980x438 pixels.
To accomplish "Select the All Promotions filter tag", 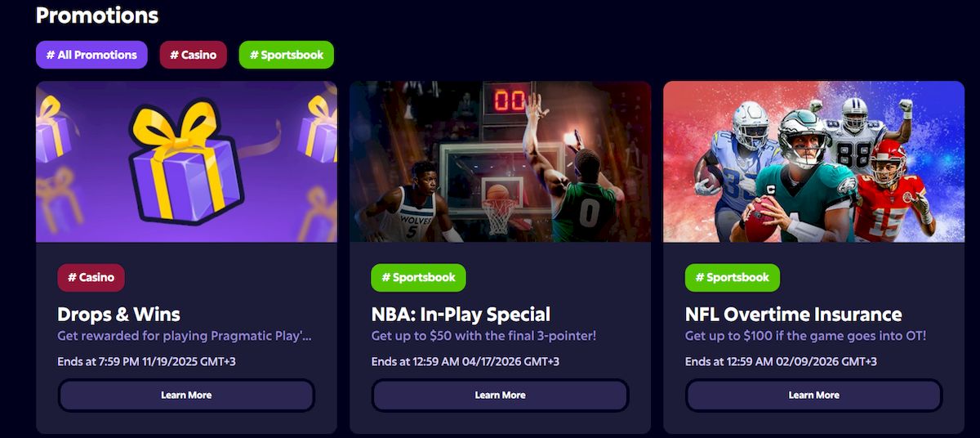I will (x=91, y=55).
